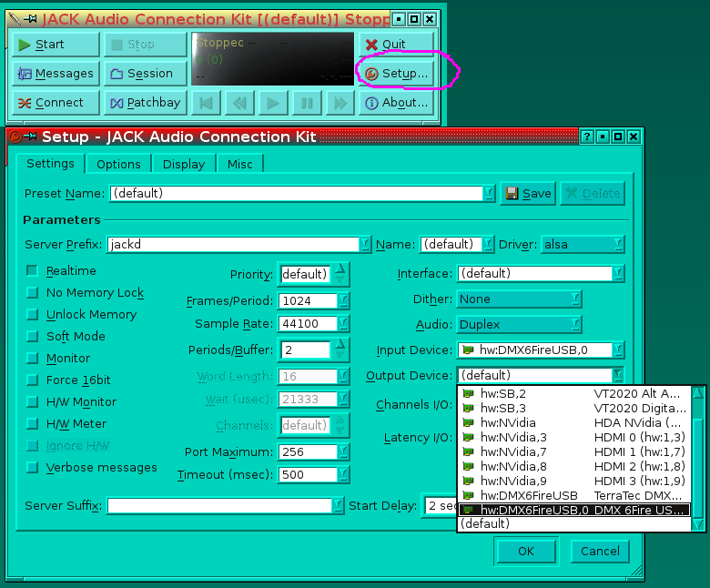Click the Setup dialog help (?) button
The image size is (710, 588).
tap(587, 137)
